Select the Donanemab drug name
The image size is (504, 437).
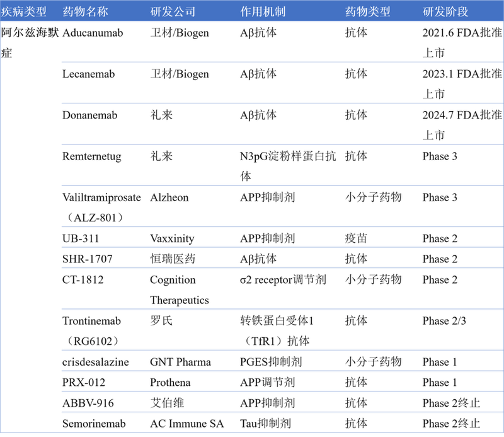89,115
